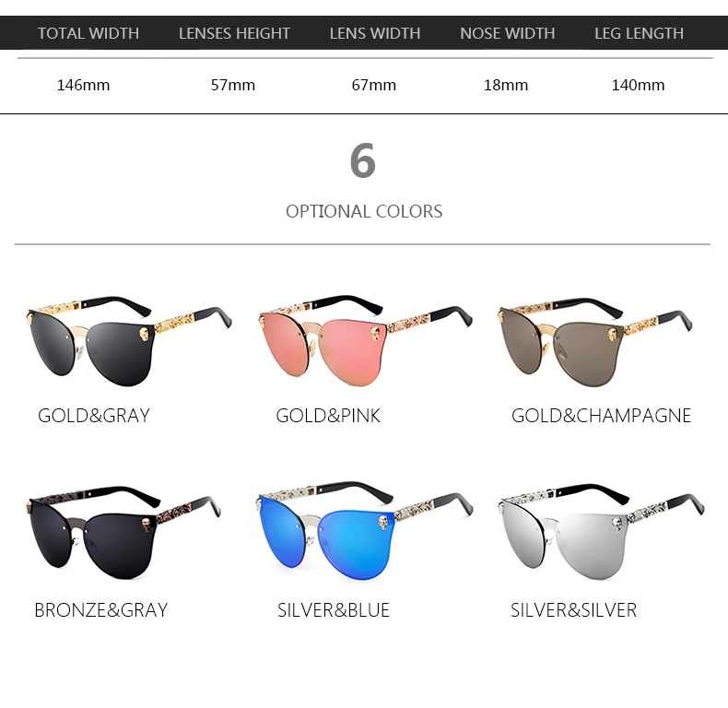This screenshot has width=728, height=708.
Task: Click the TOTAL WIDTH column header
Action: tap(88, 33)
